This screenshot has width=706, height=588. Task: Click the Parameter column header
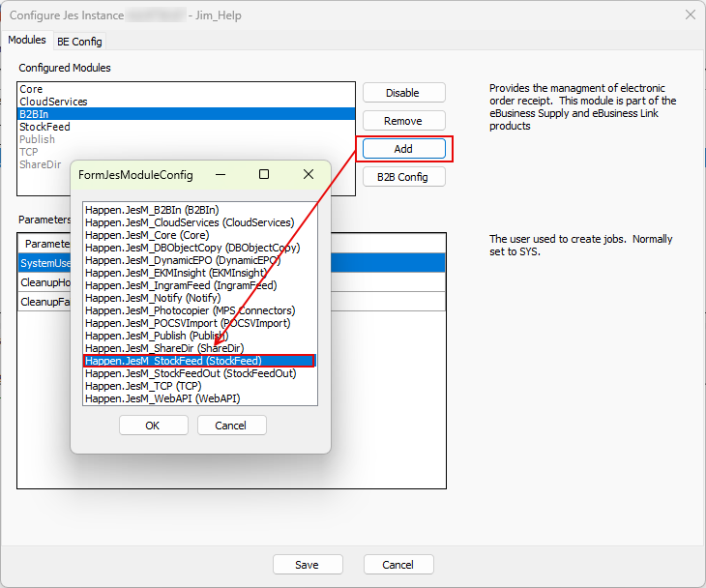[44, 244]
